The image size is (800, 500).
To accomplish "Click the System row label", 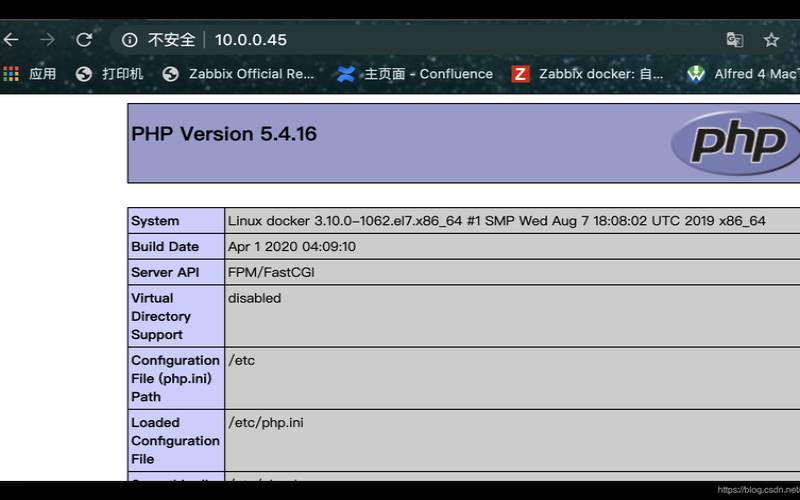I will point(155,221).
